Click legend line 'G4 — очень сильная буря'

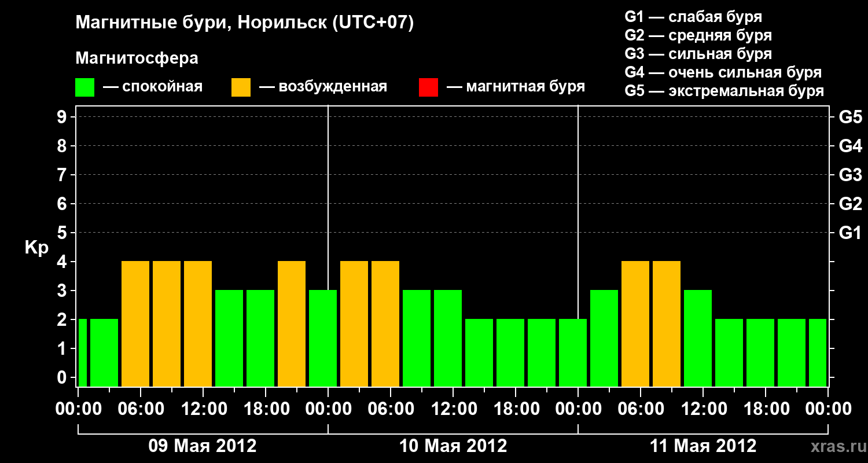tap(723, 72)
